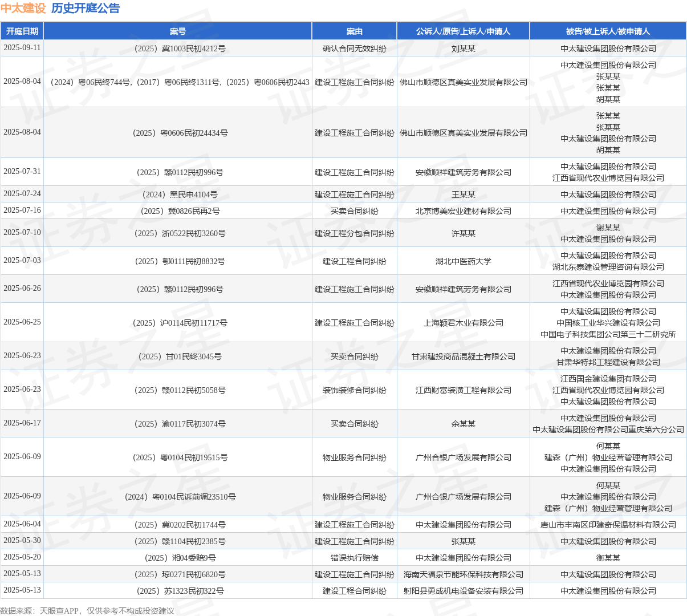The width and height of the screenshot is (687, 616).
Task: Click plaintiff 射阳县勇成机电设备安装有限公司
Action: pyautogui.click(x=464, y=591)
